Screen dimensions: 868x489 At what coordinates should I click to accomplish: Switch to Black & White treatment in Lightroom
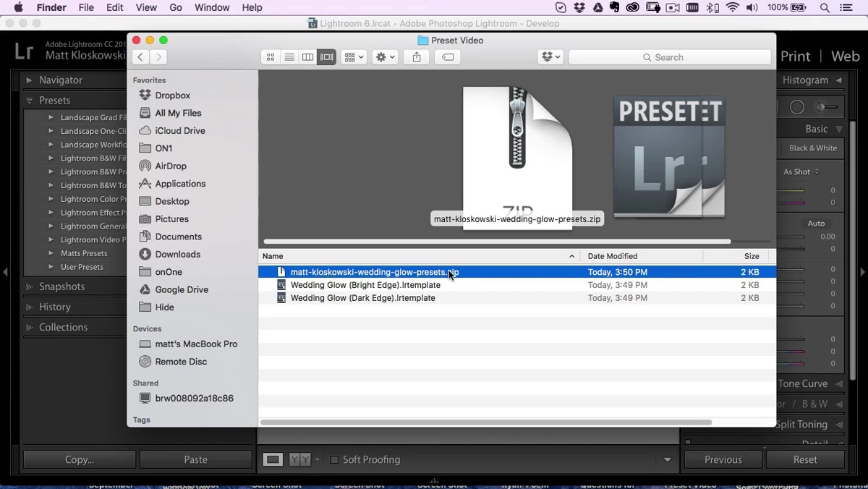813,148
